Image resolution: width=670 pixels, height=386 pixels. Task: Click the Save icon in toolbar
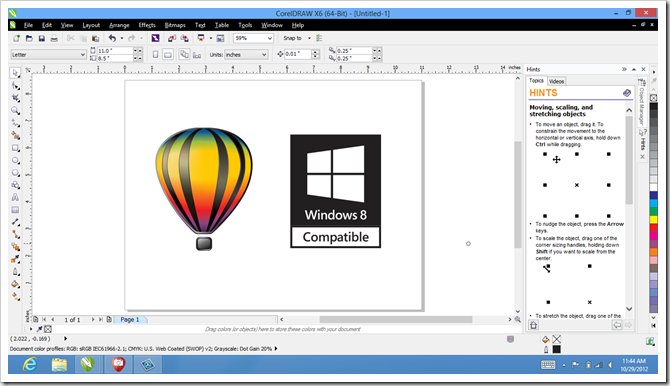point(41,38)
